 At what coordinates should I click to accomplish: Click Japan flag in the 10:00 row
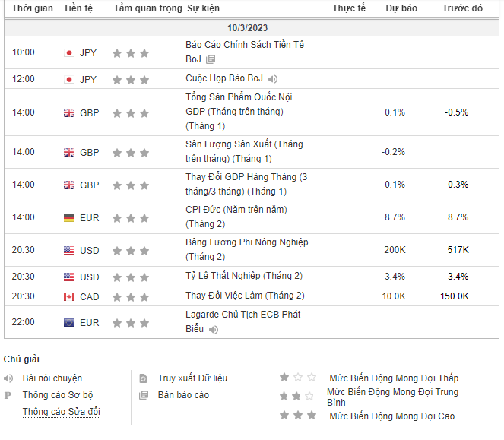[69, 52]
